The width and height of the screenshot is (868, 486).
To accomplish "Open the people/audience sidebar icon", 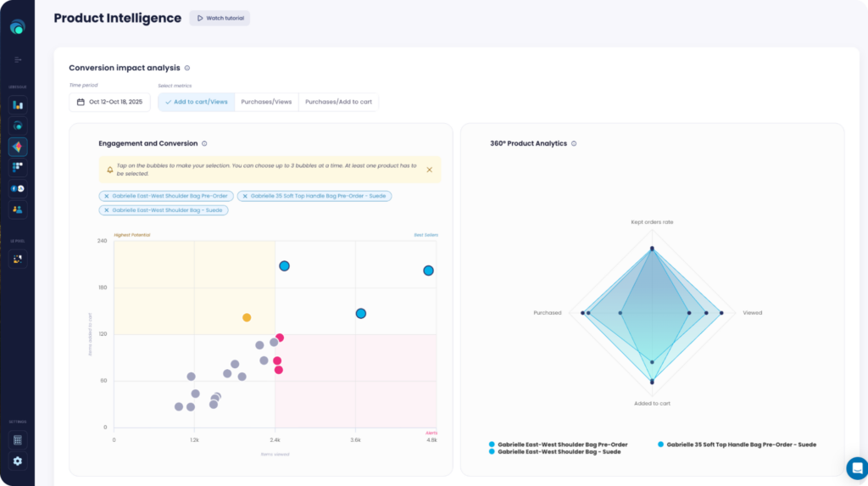I will 18,209.
